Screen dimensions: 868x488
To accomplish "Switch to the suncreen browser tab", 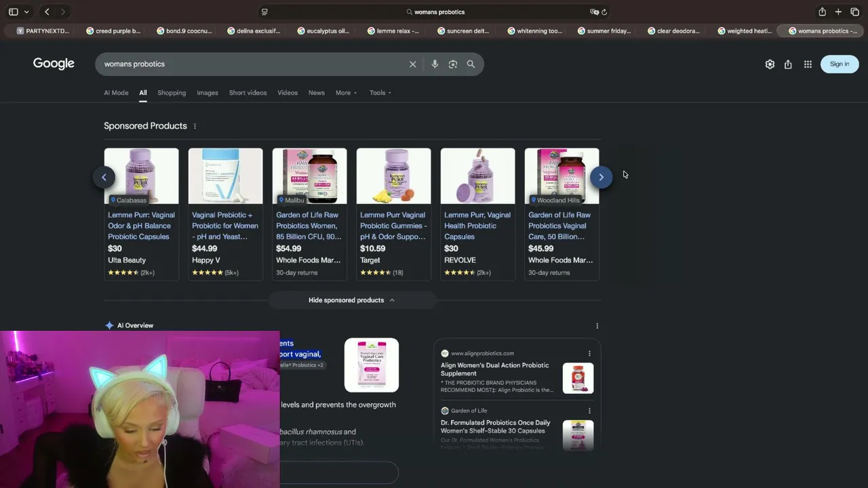I will 463,30.
